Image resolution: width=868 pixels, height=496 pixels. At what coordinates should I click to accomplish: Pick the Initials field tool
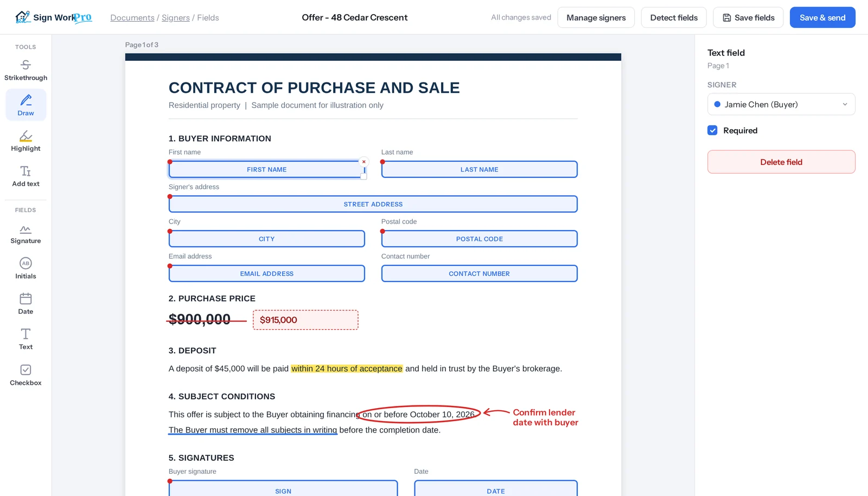[25, 269]
